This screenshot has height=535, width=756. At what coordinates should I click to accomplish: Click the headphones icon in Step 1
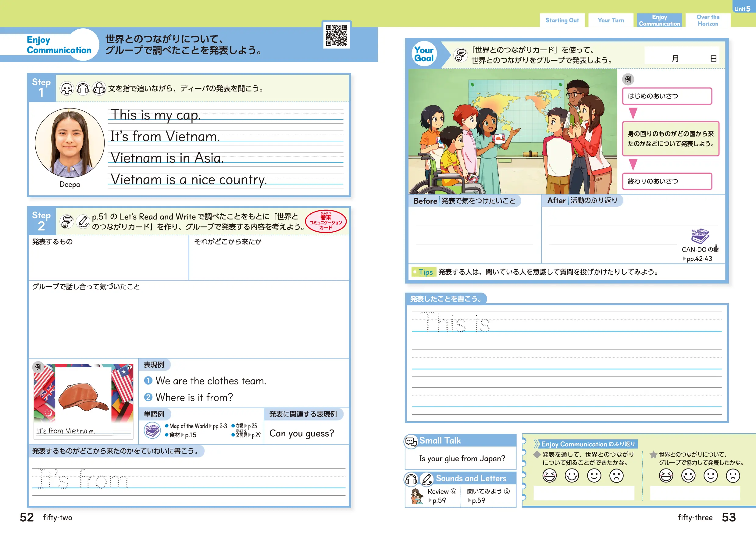point(83,89)
